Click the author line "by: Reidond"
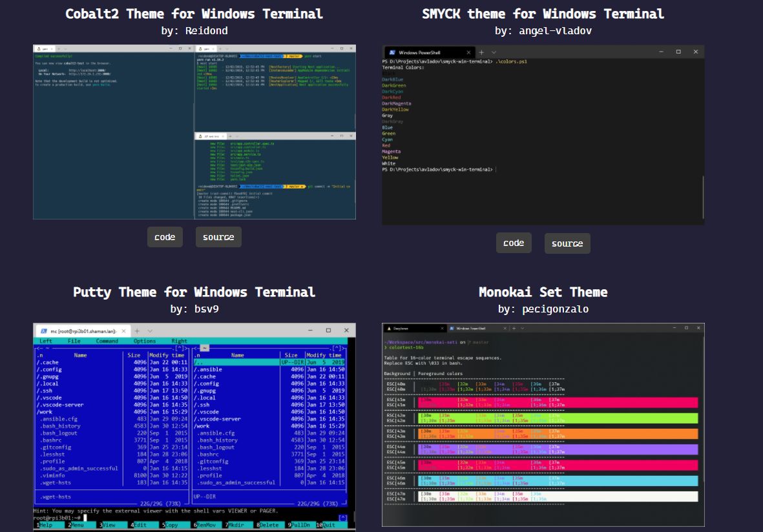 click(194, 30)
